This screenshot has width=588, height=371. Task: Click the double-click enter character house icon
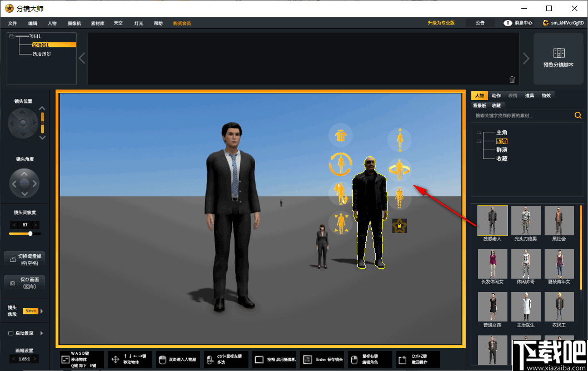(162, 360)
